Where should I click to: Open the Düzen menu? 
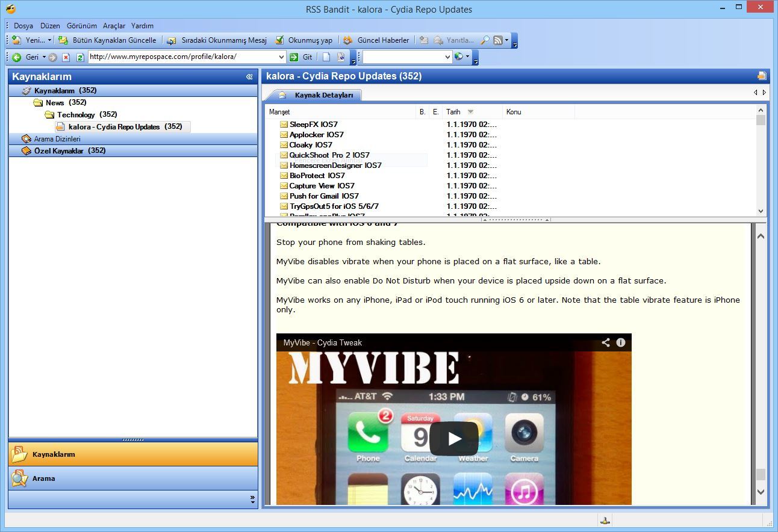[x=50, y=26]
